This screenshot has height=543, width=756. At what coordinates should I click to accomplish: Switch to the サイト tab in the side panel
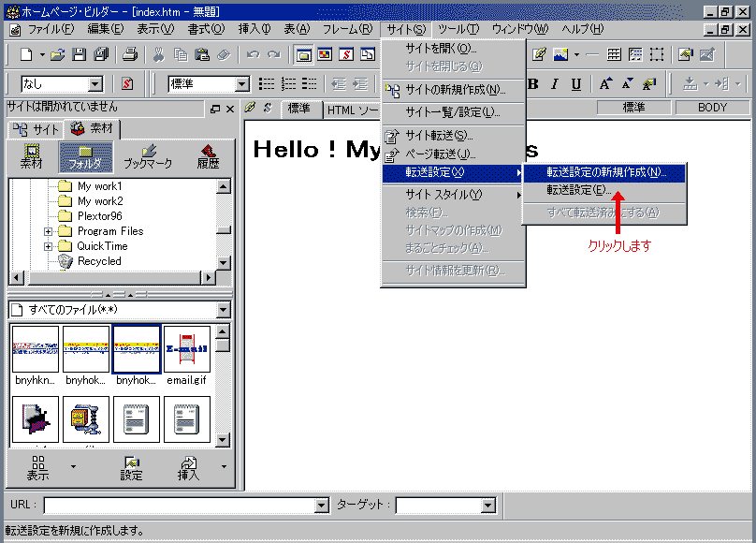pyautogui.click(x=34, y=129)
